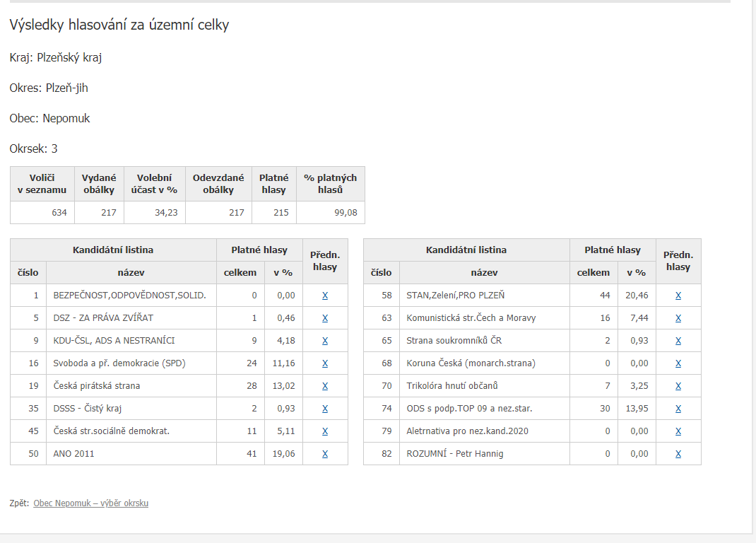Open preferential votes X for KDU-ČSL, ADS A NESTRANÍCI
This screenshot has height=543, width=756.
tap(325, 341)
